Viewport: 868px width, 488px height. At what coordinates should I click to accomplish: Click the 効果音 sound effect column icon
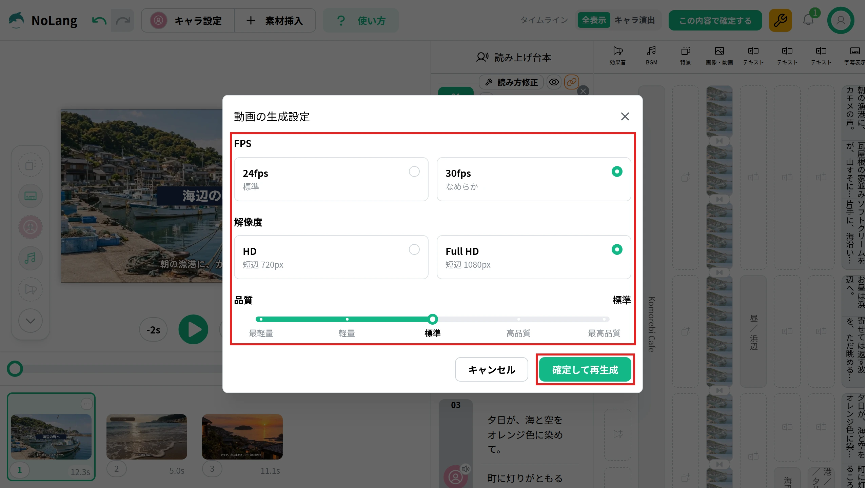[x=617, y=56]
